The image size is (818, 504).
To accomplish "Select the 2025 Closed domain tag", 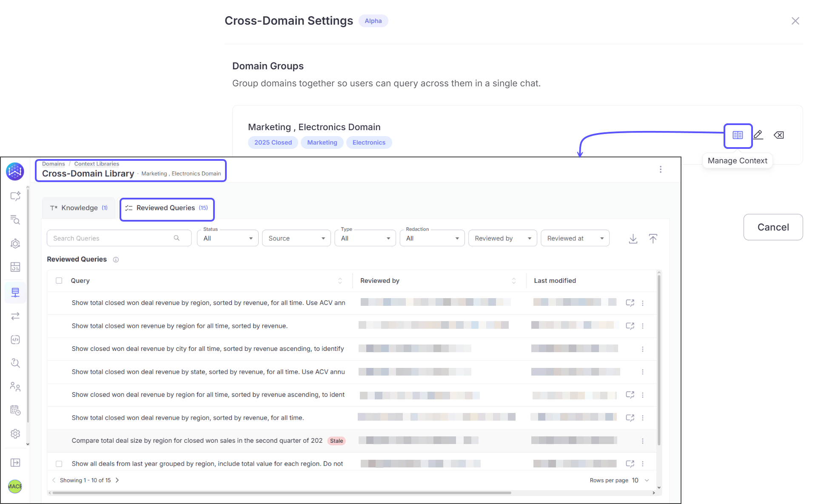I will pos(273,142).
